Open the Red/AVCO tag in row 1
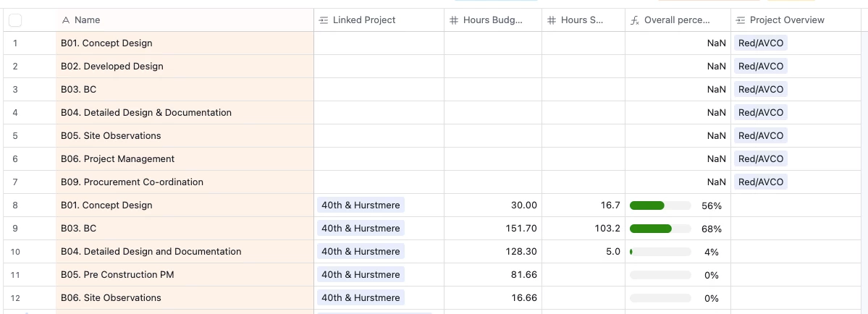868x314 pixels. [x=761, y=43]
